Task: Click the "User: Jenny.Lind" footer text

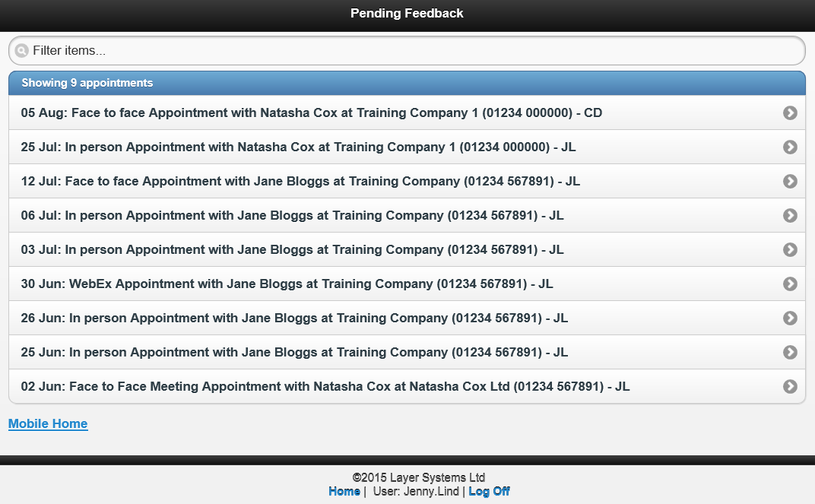Action: pos(416,492)
